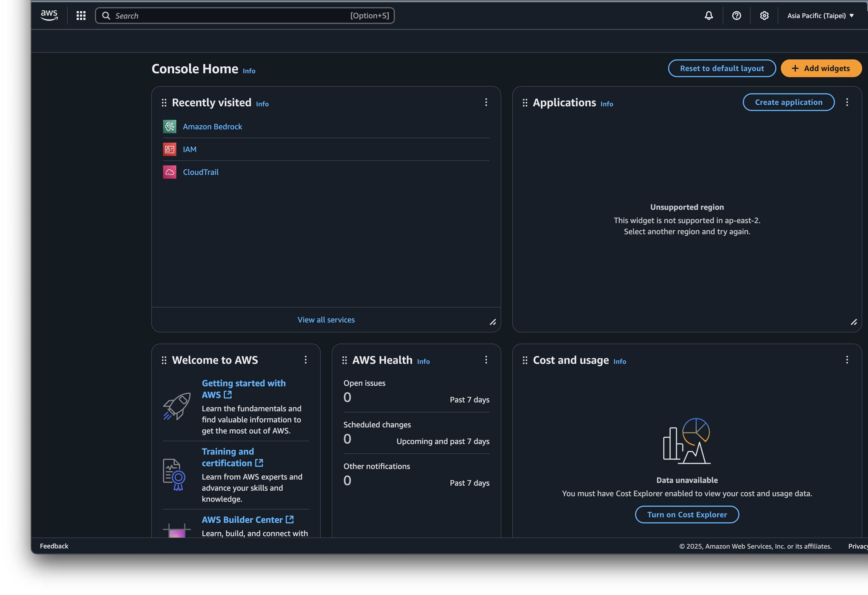Click Info next to Applications

(606, 104)
